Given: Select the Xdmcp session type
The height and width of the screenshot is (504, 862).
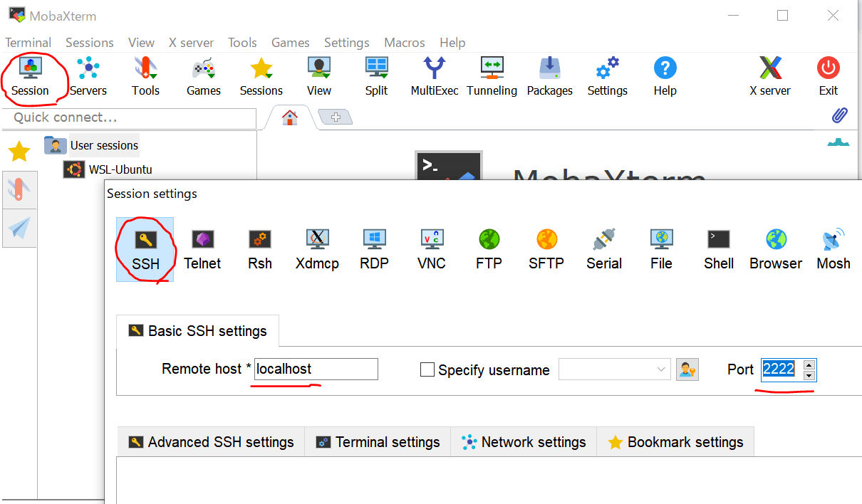Looking at the screenshot, I should pos(317,250).
